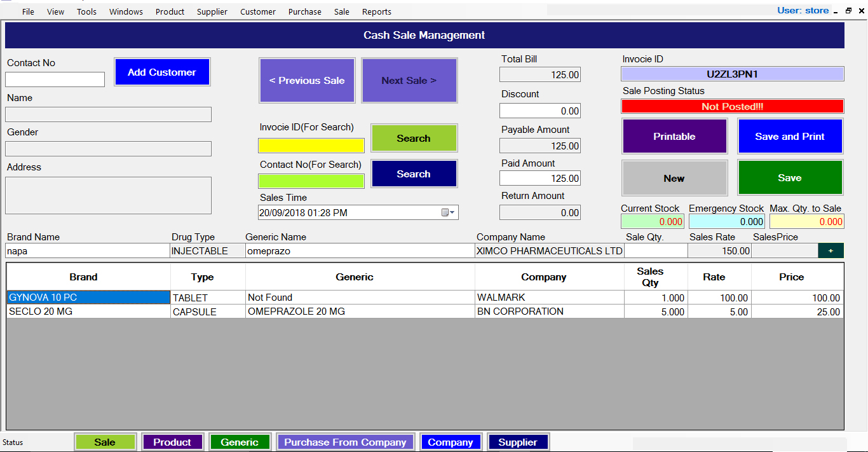The height and width of the screenshot is (452, 868).
Task: Open the View menu
Action: tap(56, 11)
